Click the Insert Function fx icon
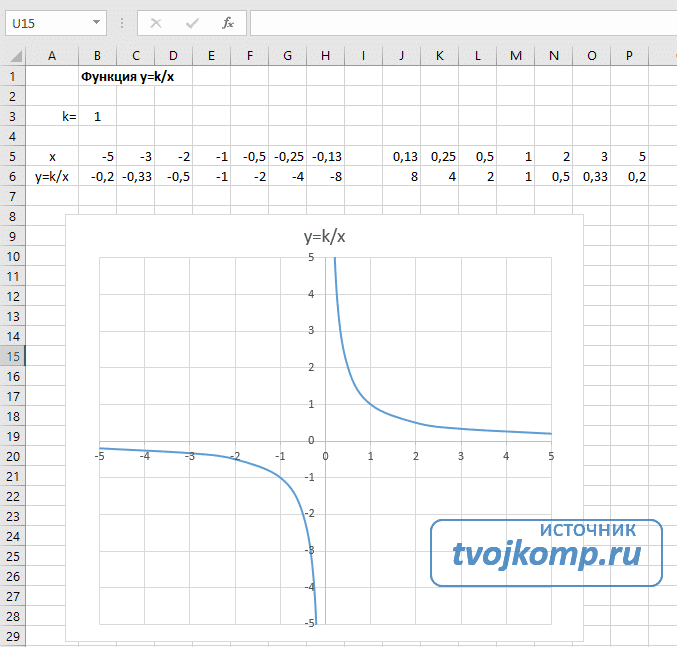677x647 pixels. coord(228,22)
